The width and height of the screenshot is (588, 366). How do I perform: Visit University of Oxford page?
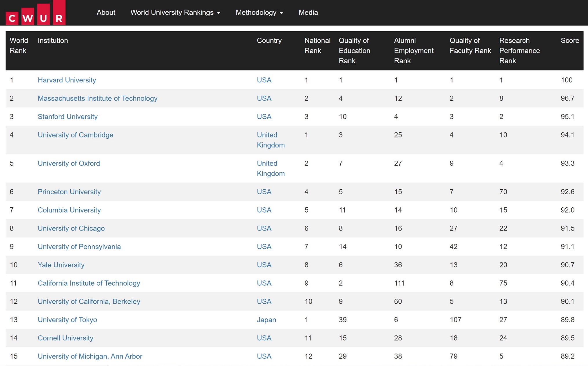coord(69,163)
